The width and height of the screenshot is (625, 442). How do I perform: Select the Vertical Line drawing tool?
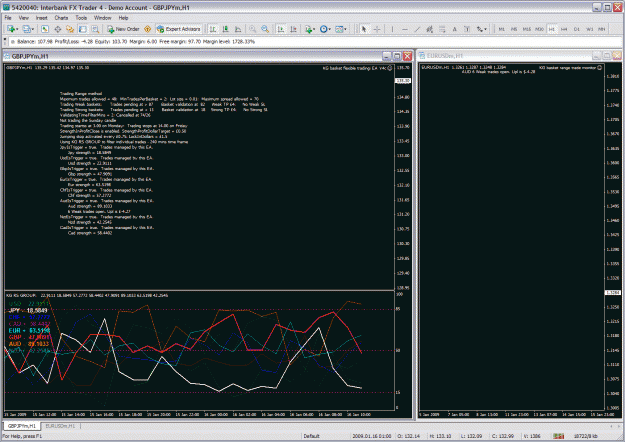click(x=392, y=29)
